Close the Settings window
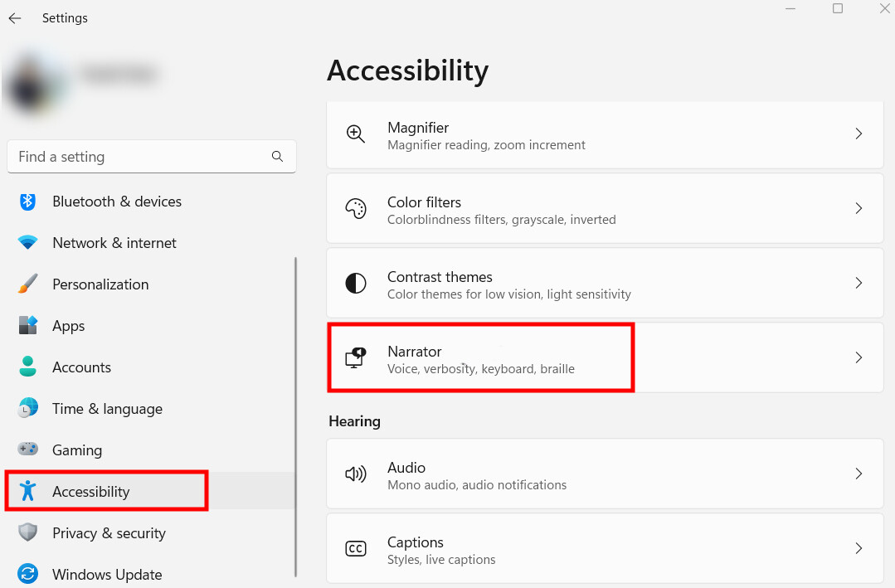Viewport: 895px width, 588px height. coord(885,8)
